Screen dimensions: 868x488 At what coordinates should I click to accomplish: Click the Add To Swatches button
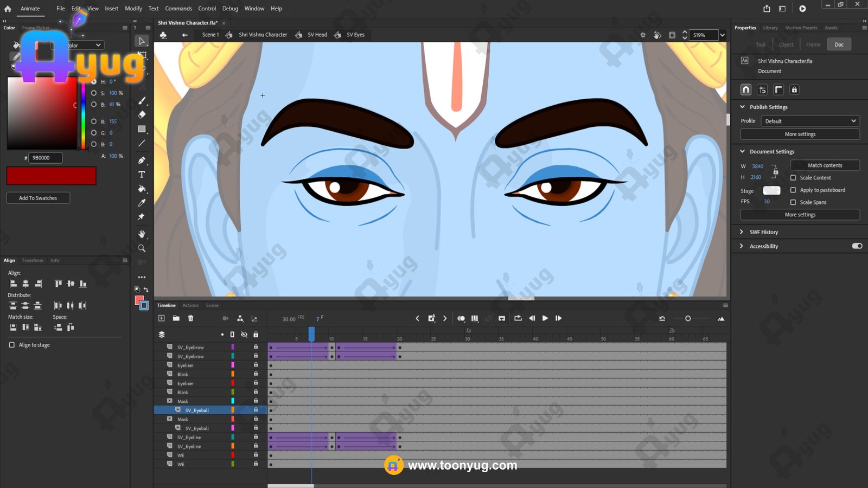(38, 198)
